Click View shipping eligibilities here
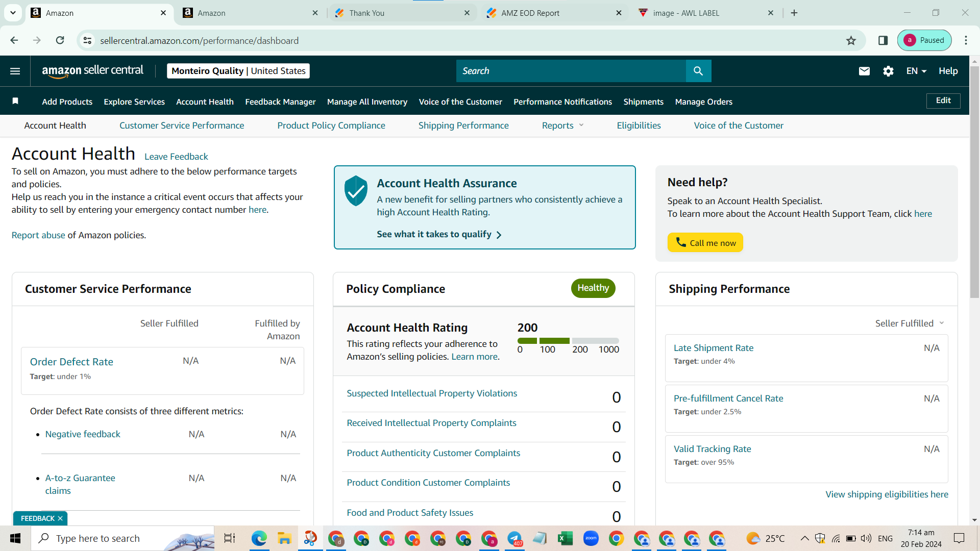Image resolution: width=980 pixels, height=551 pixels. [x=887, y=494]
